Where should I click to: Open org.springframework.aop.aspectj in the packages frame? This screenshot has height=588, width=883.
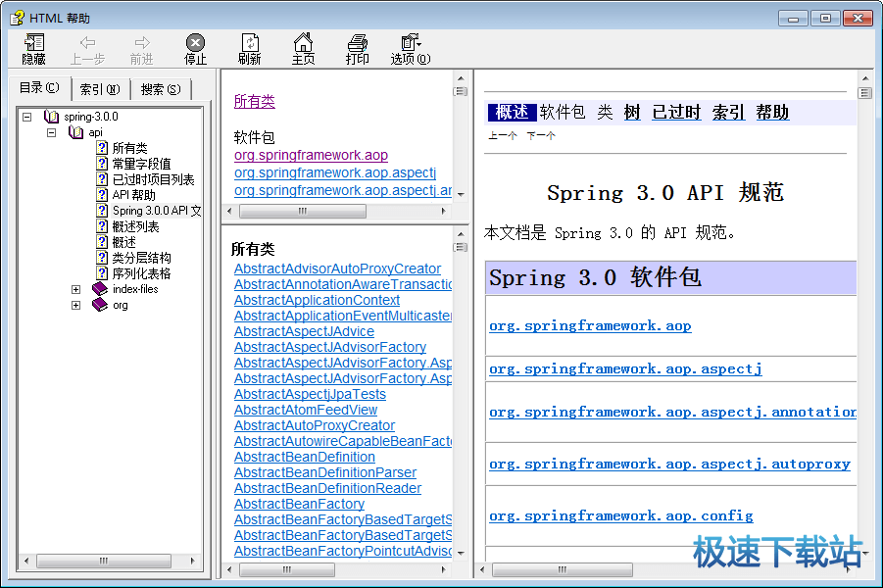[x=335, y=172]
